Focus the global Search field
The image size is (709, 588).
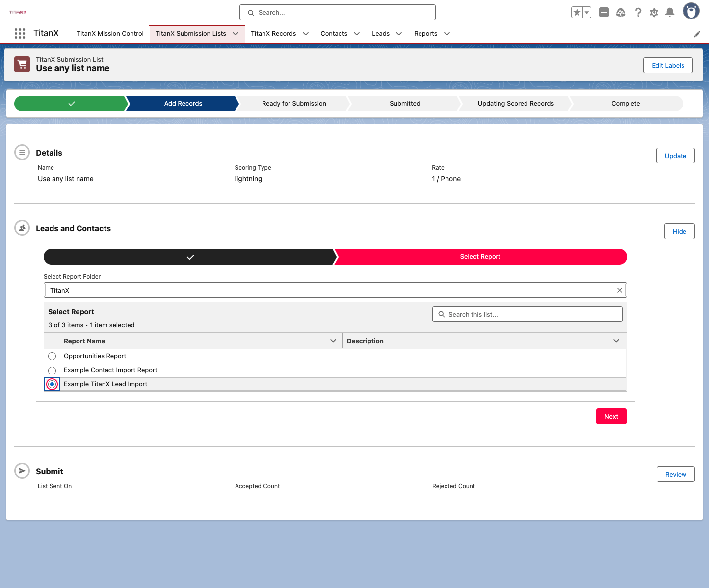(338, 12)
